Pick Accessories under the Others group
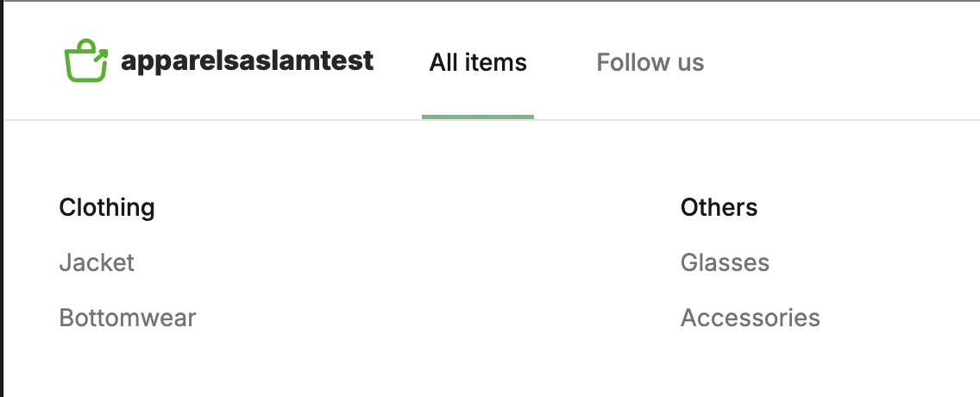 750,318
